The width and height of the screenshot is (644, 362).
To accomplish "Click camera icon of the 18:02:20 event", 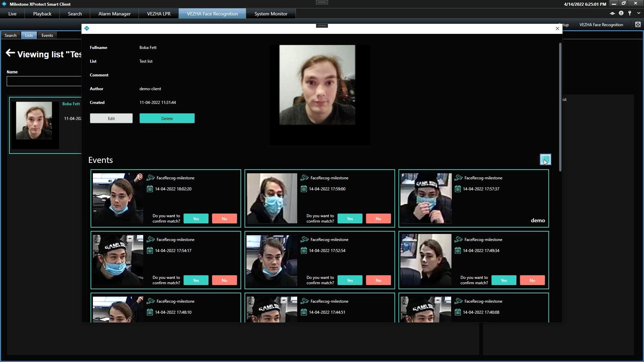I will 151,178.
